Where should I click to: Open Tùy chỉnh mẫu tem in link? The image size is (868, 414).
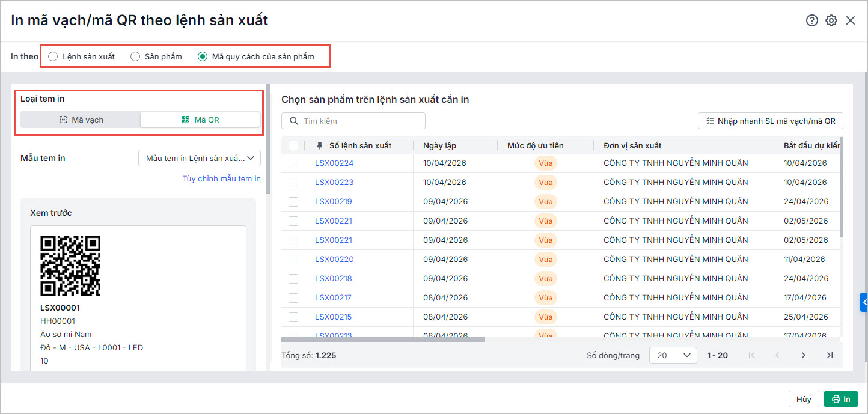(x=221, y=178)
